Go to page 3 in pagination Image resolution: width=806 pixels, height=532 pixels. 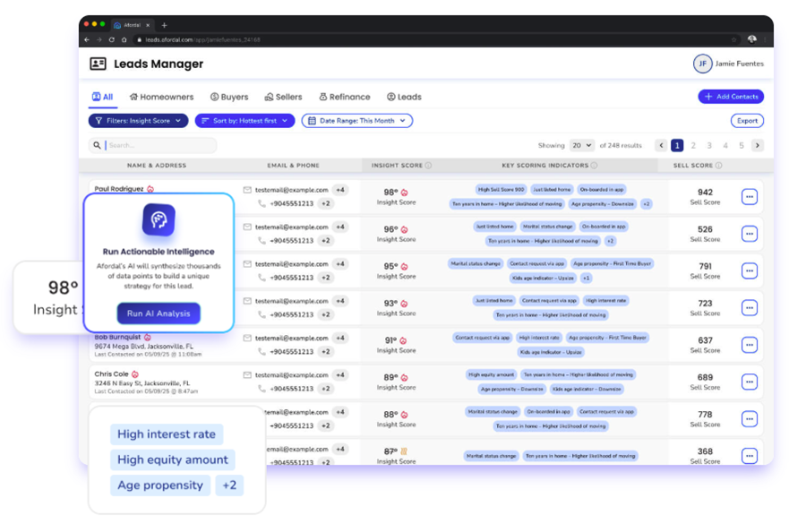tap(709, 145)
